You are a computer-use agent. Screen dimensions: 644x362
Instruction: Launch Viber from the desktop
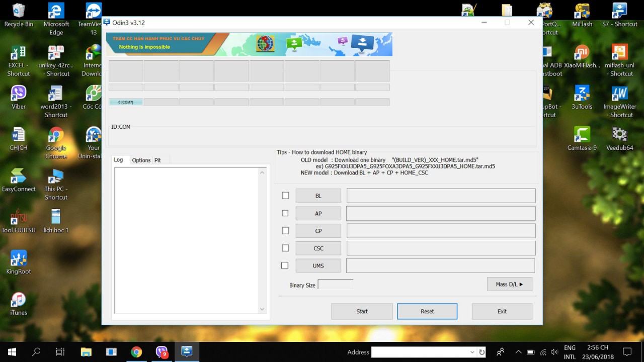19,98
